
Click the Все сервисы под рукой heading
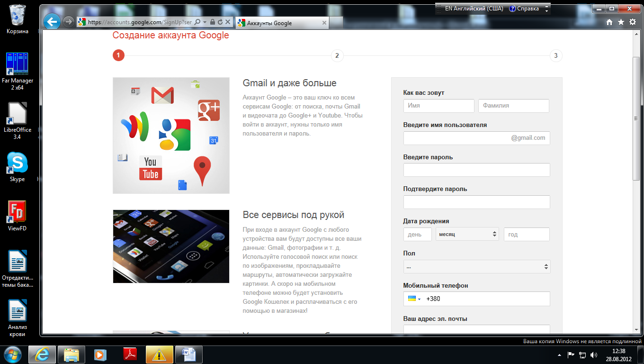[293, 215]
